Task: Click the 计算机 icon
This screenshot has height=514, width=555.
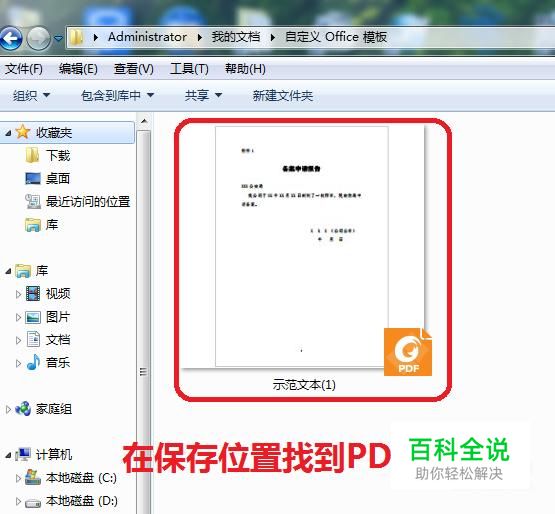Action: coord(23,454)
